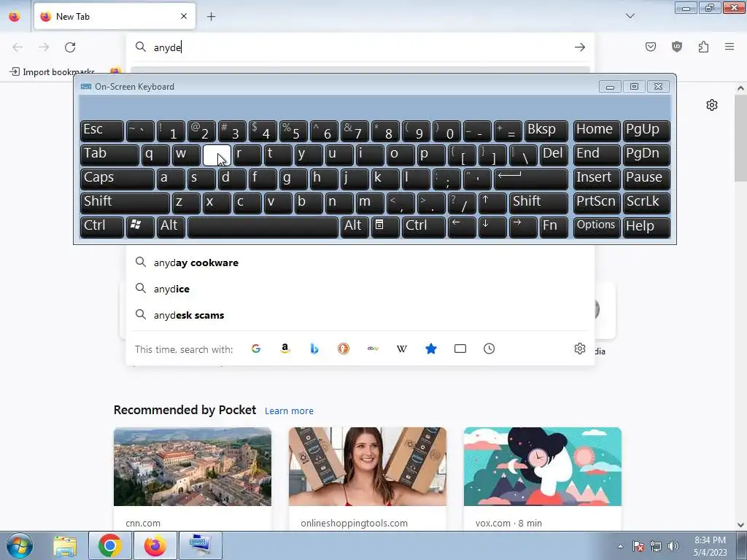Viewport: 747px width, 560px height.
Task: Open the uBlock Origin shield icon
Action: coord(677,47)
